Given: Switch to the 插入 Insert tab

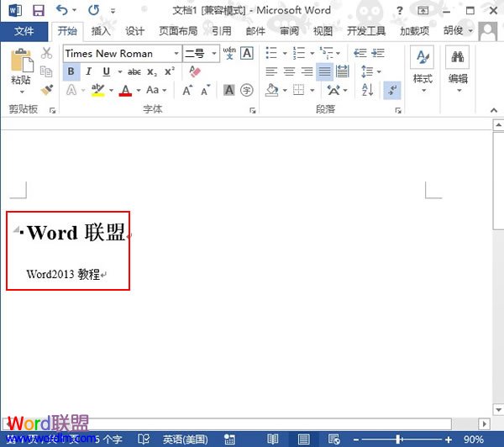Looking at the screenshot, I should 101,31.
